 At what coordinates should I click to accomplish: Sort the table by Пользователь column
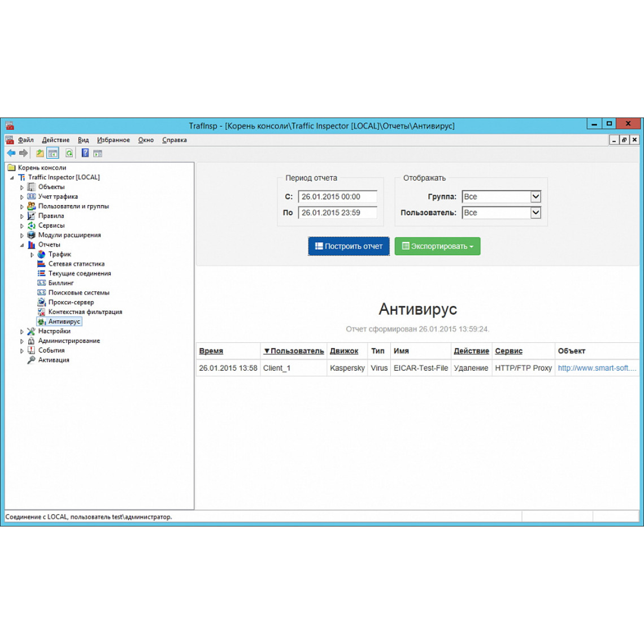[x=294, y=351]
